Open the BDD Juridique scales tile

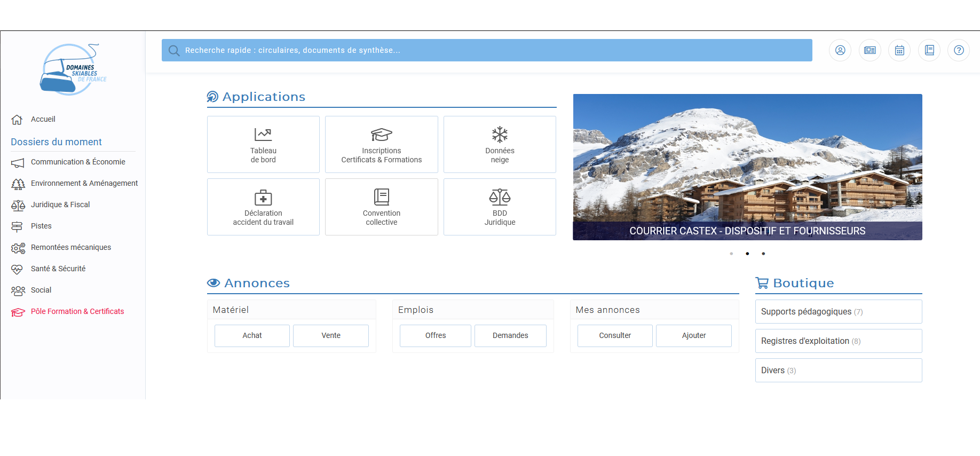tap(500, 207)
